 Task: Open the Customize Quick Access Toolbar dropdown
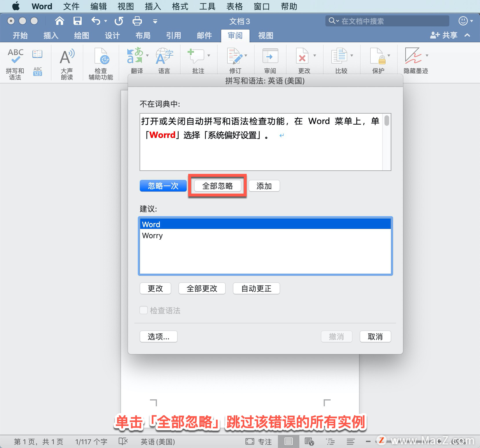click(x=155, y=21)
